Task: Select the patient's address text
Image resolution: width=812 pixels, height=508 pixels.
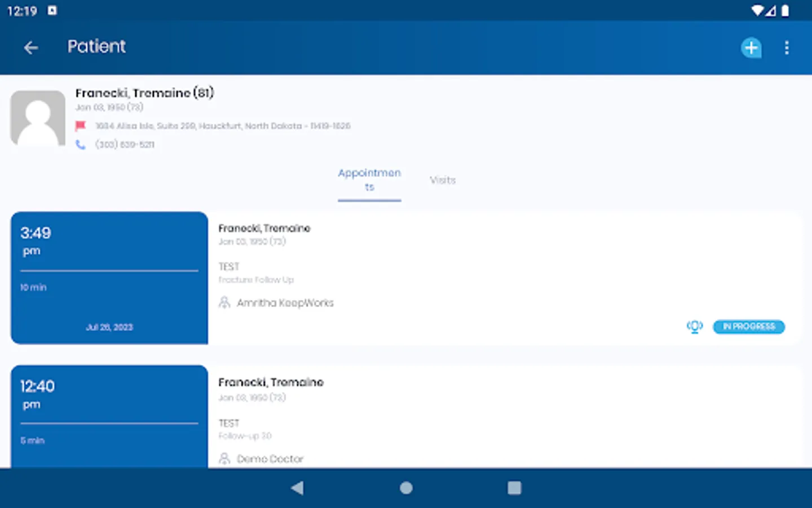Action: [223, 126]
